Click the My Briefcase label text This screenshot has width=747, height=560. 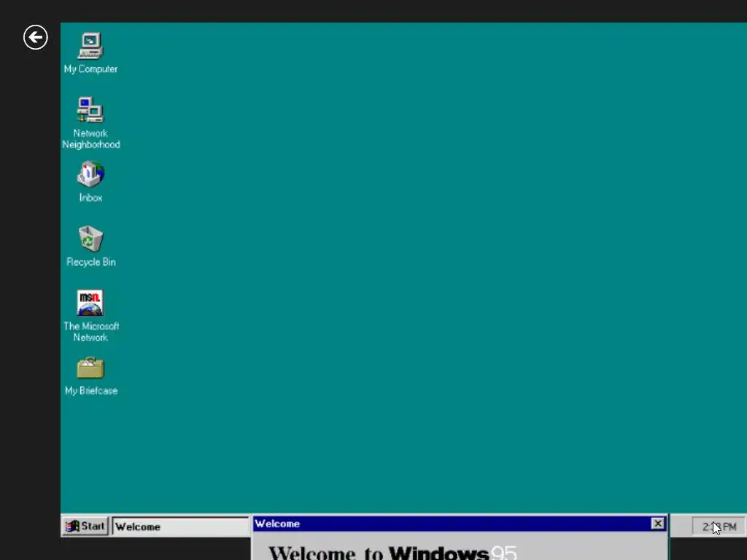[x=91, y=391]
